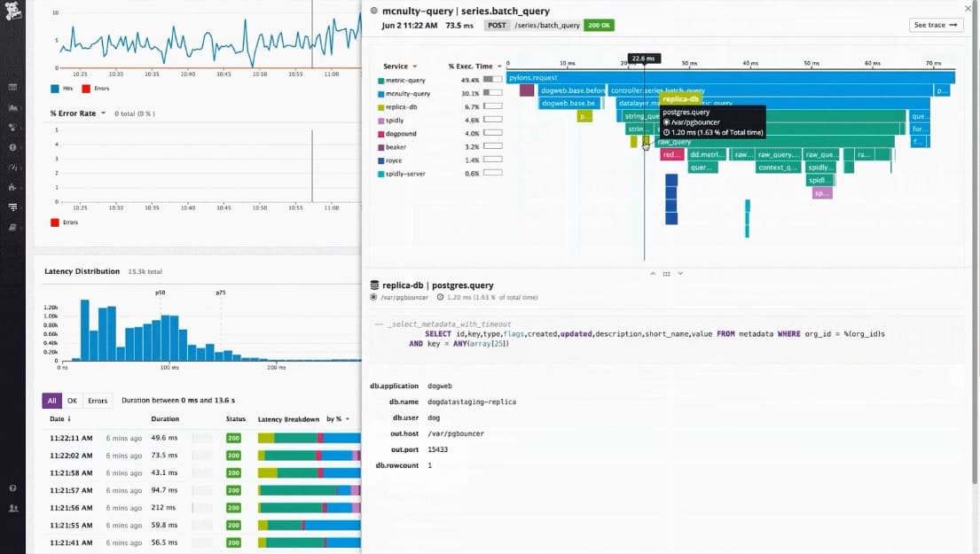Open the Infrastructure sidebar icon
The height and width of the screenshot is (554, 980).
tap(12, 128)
